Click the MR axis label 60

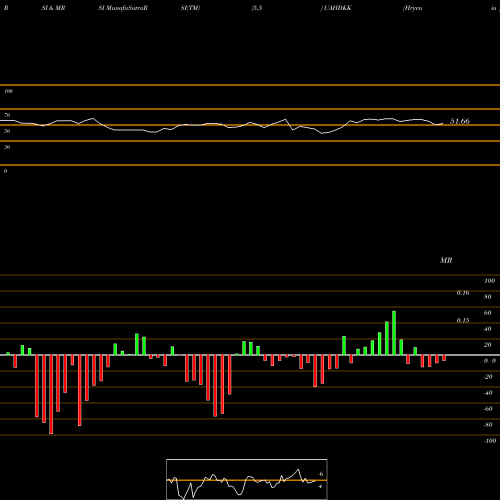click(x=488, y=313)
